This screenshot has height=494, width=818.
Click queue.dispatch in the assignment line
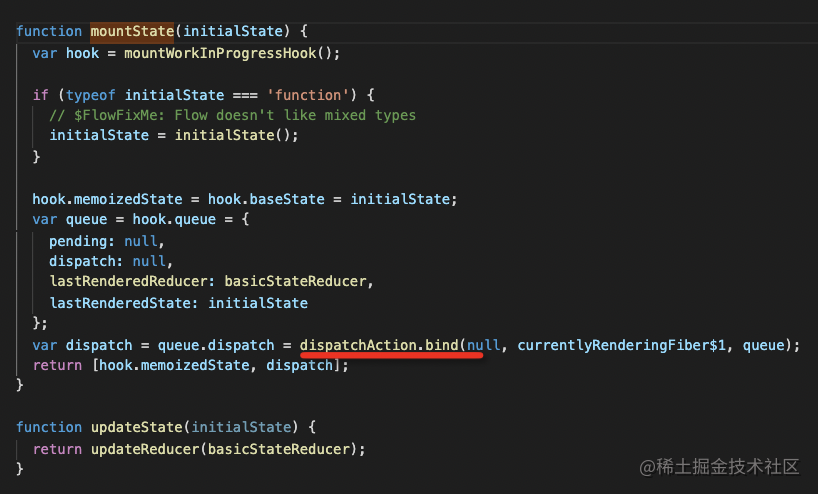click(216, 345)
